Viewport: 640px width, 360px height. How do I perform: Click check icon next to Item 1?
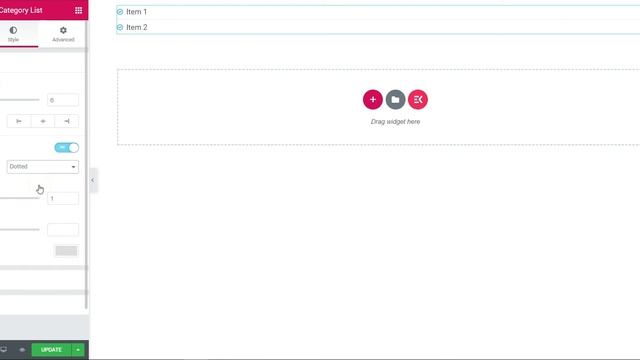coord(120,12)
